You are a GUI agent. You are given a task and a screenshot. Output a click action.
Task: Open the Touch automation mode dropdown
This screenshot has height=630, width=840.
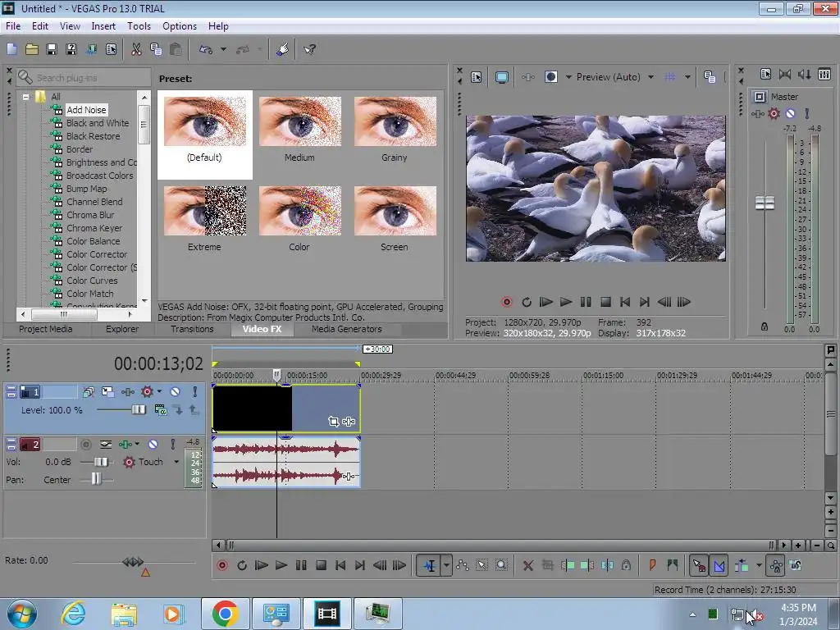[x=176, y=462]
